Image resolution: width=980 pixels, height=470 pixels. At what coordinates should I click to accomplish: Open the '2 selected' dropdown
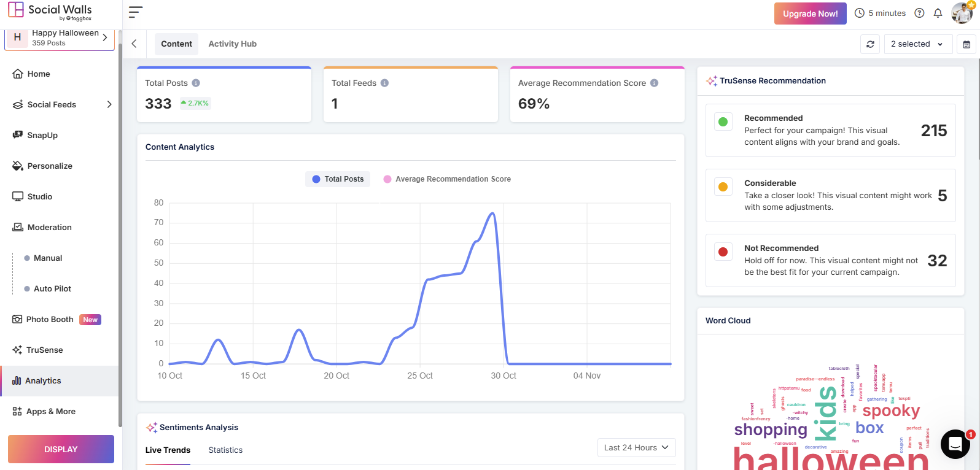point(917,44)
